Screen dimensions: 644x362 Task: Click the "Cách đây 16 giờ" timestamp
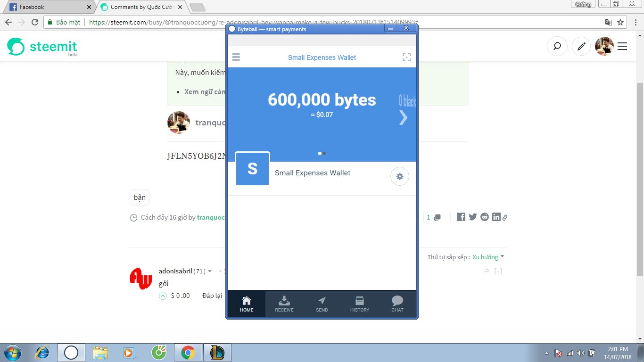[164, 217]
